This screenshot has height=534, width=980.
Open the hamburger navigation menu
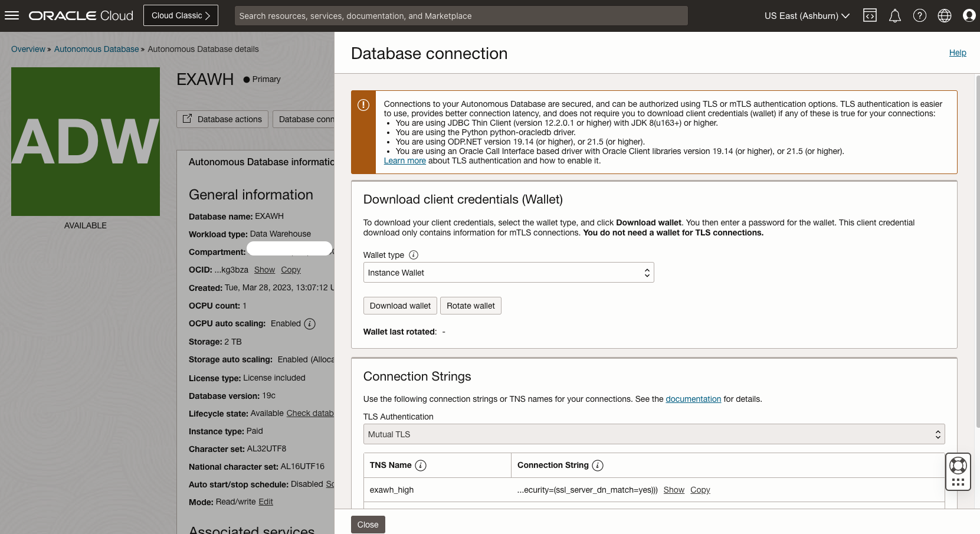tap(12, 15)
